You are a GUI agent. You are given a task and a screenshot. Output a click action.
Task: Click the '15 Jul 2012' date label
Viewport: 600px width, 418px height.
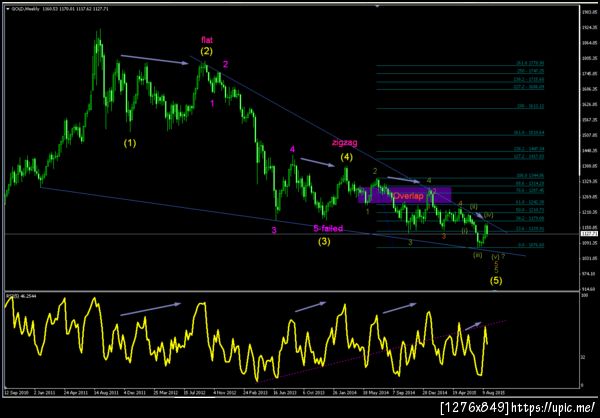point(194,393)
